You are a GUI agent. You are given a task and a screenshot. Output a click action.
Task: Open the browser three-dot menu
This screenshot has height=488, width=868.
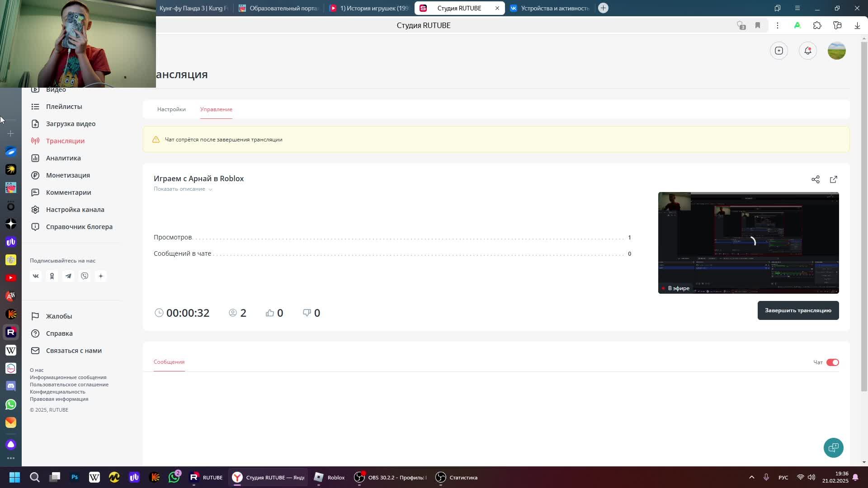pyautogui.click(x=778, y=25)
